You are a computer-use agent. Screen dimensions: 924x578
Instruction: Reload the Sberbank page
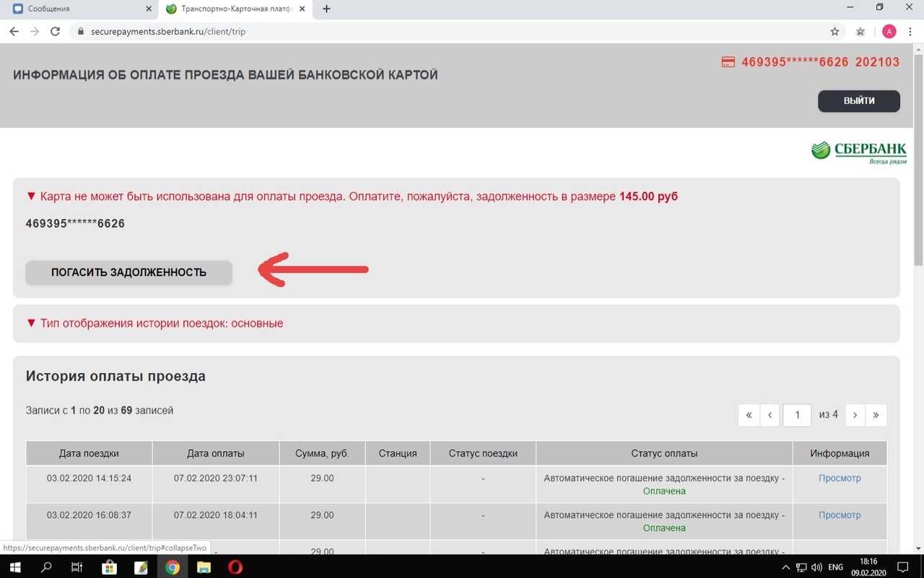[x=55, y=32]
